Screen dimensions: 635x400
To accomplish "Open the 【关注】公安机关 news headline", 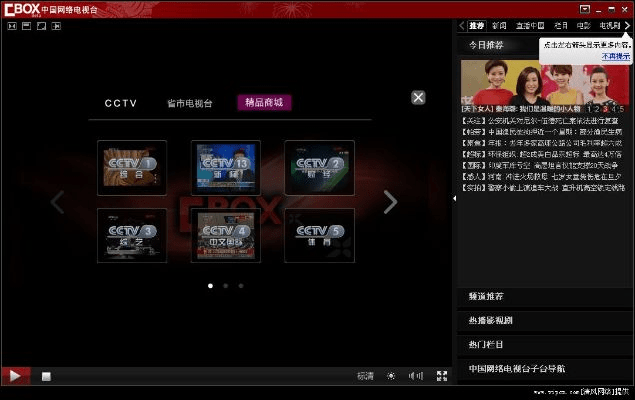I will coord(540,121).
